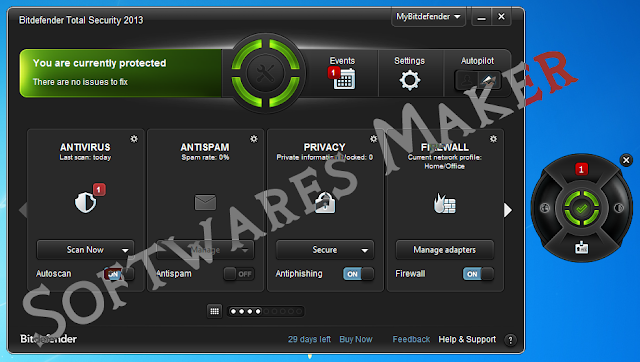Image resolution: width=640 pixels, height=362 pixels.
Task: Click the central wrench tools dial
Action: tap(265, 73)
